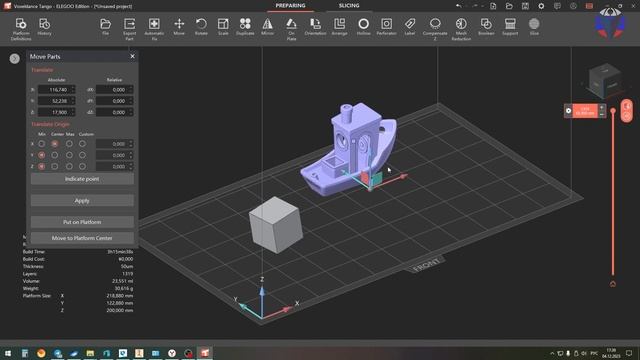The height and width of the screenshot is (360, 640).
Task: Open settings gear in title bar
Action: click(x=541, y=6)
